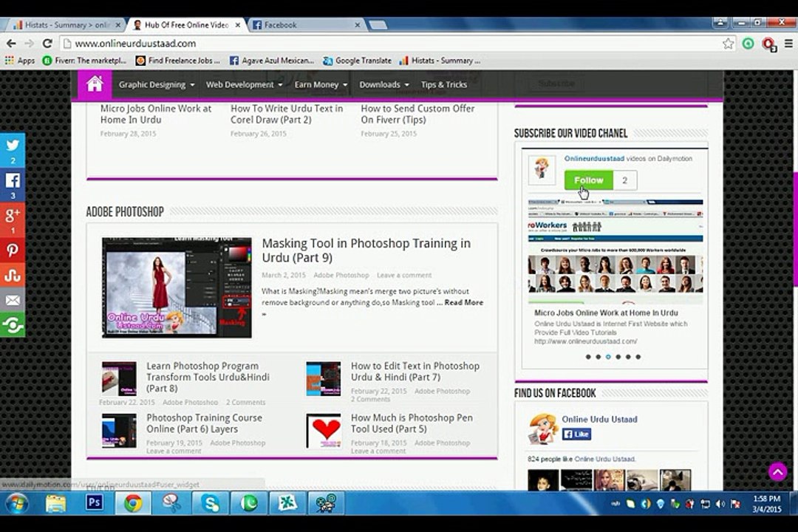Open Photoshop Training Course Part 6 Layers link
This screenshot has height=532, width=798.
click(x=204, y=423)
